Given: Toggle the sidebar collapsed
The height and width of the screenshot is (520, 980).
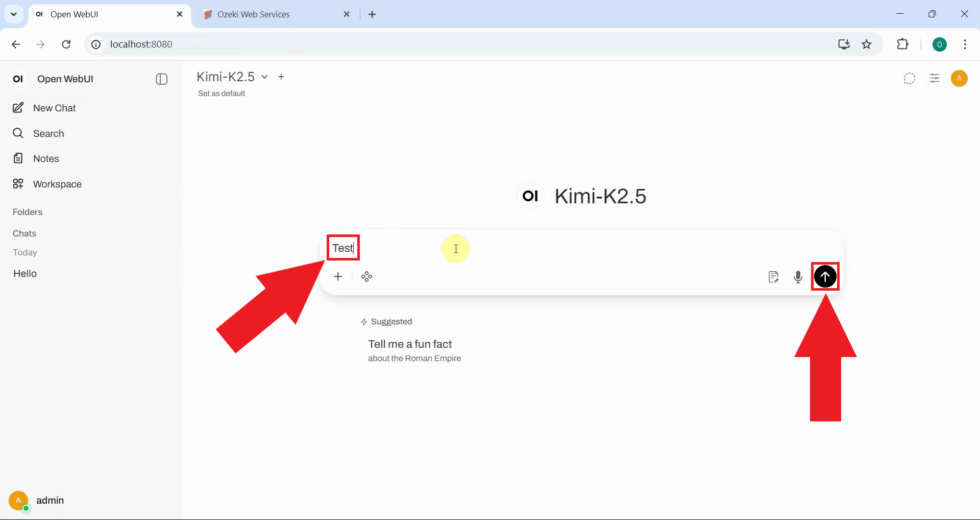Looking at the screenshot, I should tap(161, 79).
